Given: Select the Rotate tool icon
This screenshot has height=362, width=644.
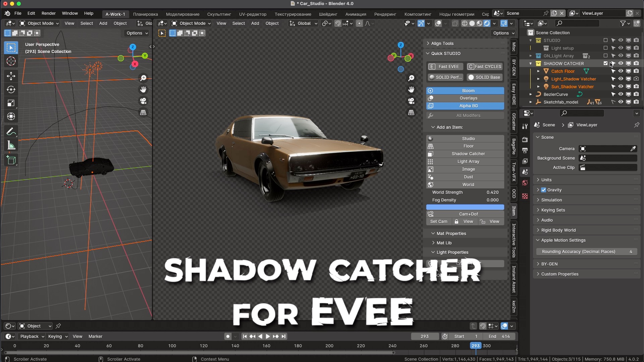Looking at the screenshot, I should pyautogui.click(x=11, y=89).
